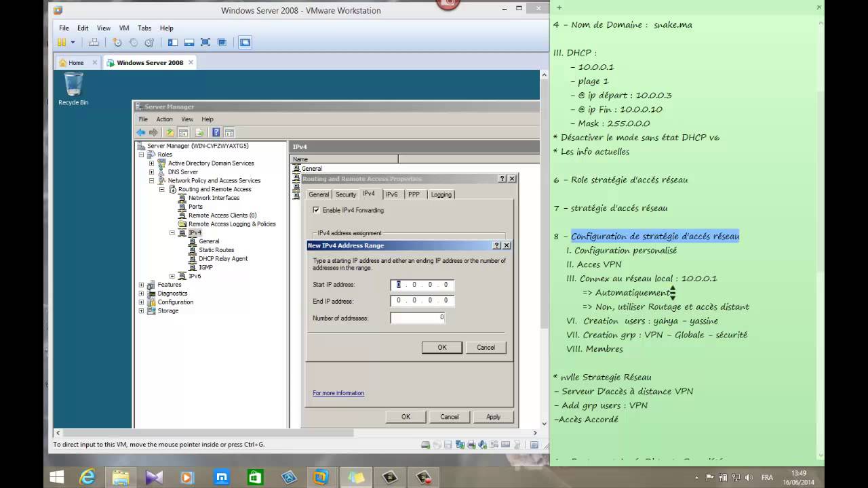Viewport: 868px width, 488px height.
Task: Select Remote Access Clients (0) item
Action: point(222,216)
